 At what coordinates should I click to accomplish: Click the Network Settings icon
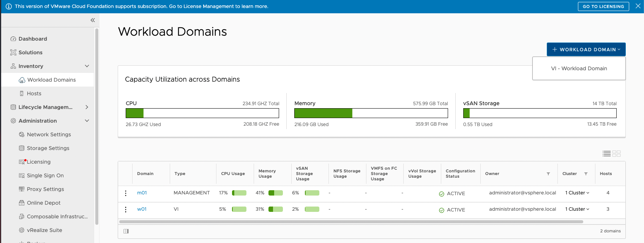click(22, 134)
